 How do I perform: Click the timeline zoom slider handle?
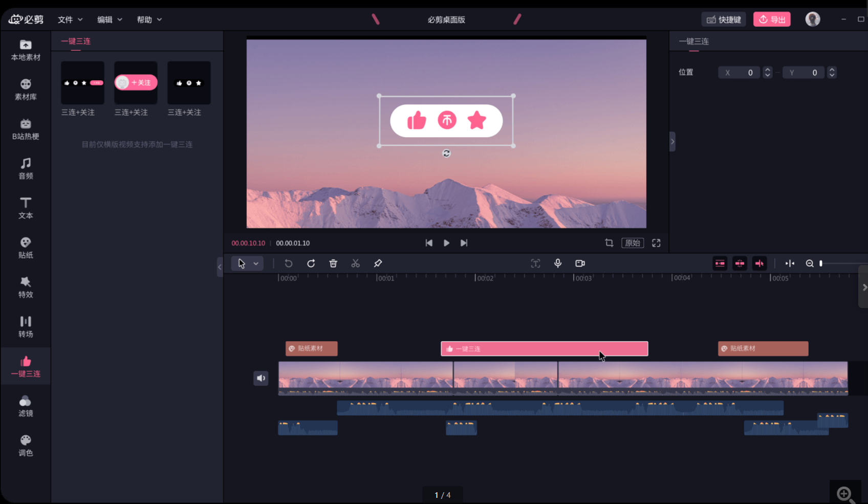click(821, 263)
